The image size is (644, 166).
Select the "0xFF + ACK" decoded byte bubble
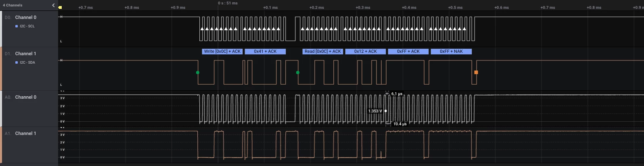click(x=408, y=52)
